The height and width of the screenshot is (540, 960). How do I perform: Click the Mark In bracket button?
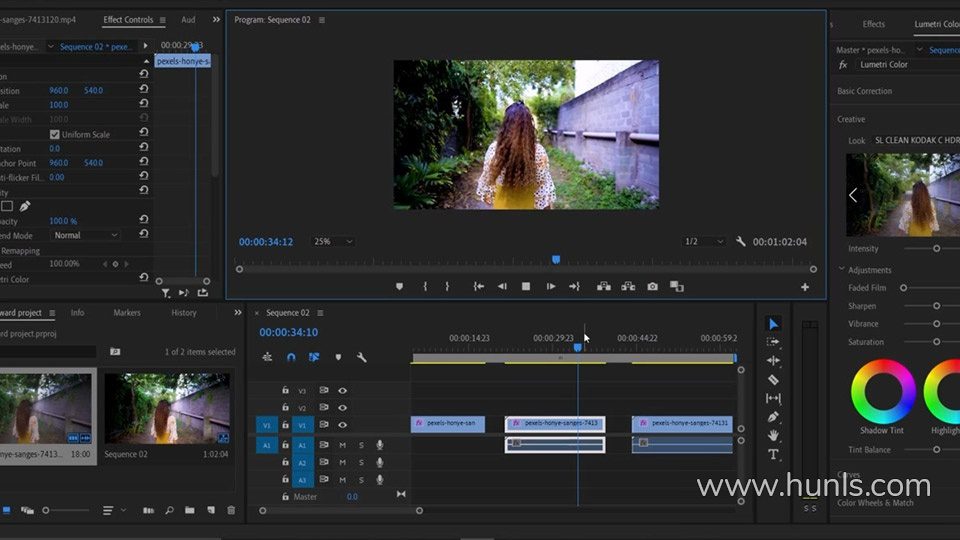(x=425, y=286)
